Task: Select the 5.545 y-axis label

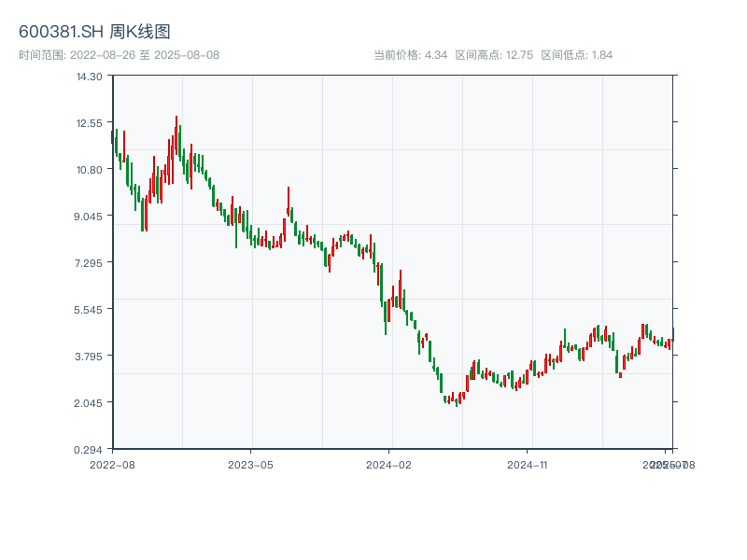Action: pyautogui.click(x=89, y=309)
